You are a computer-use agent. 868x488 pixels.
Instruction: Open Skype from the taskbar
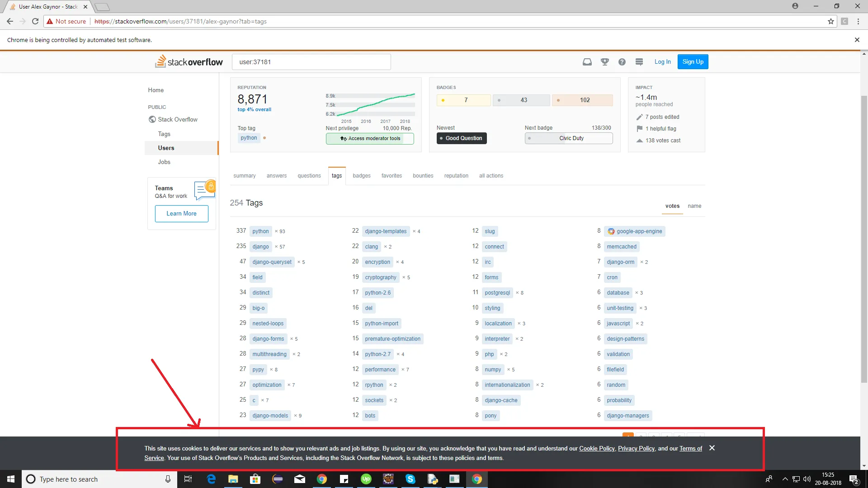tap(410, 479)
